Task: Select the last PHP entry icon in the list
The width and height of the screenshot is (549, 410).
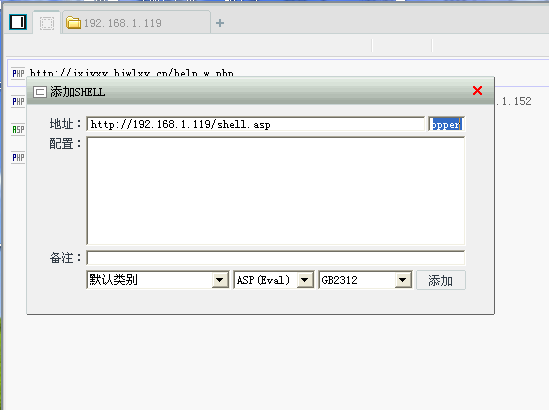Action: (18, 158)
